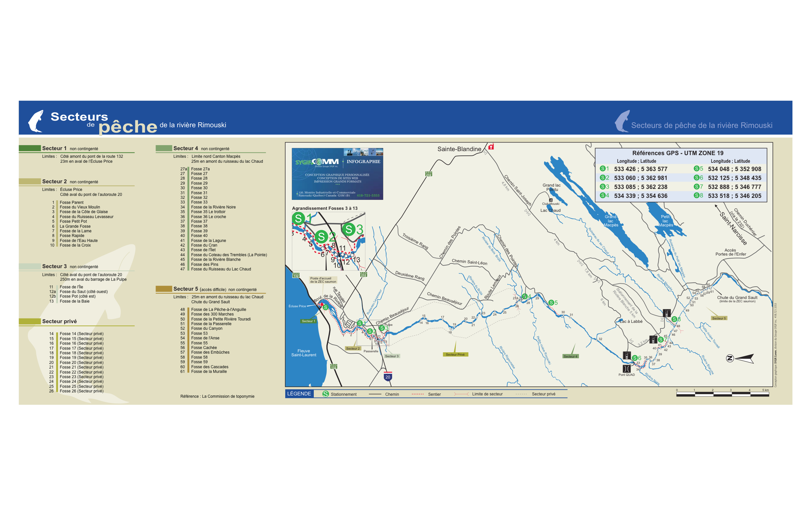Image resolution: width=812 pixels, height=525 pixels.
Task: Click the Secteur 2 olive color swatch
Action: [x=30, y=181]
